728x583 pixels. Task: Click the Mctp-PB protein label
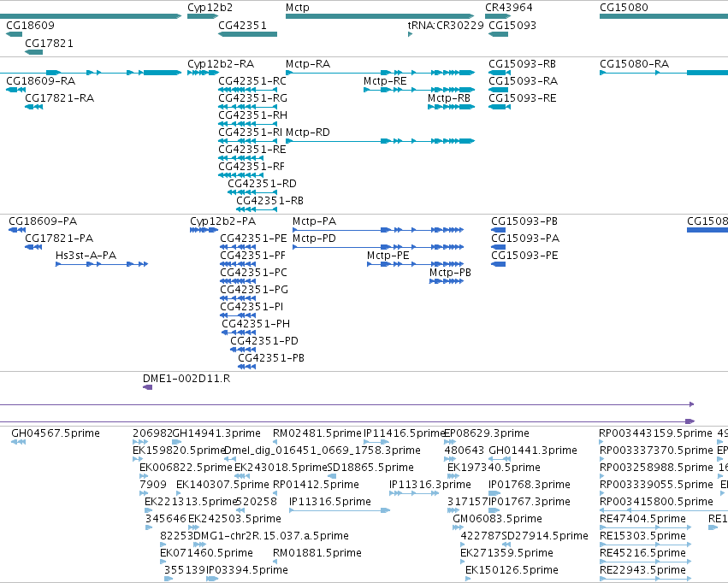coord(450,273)
